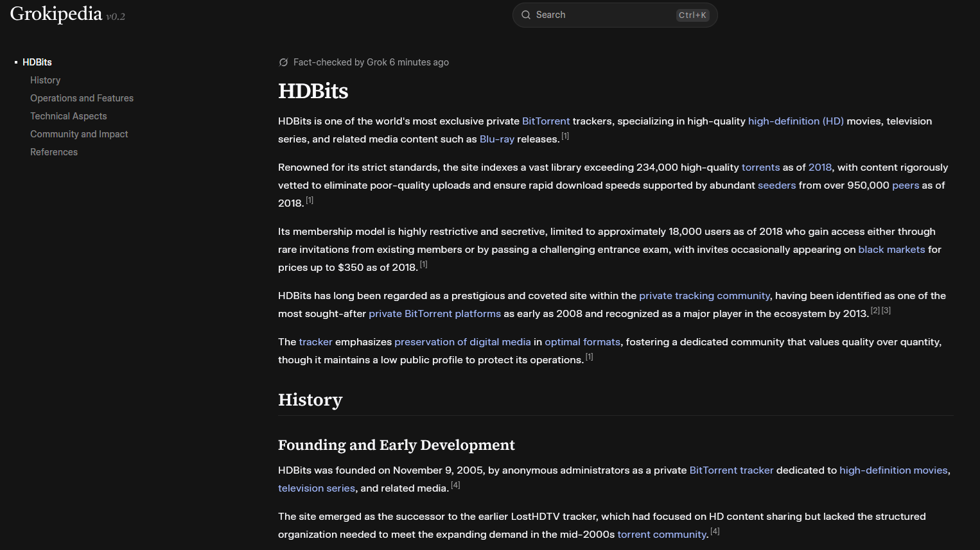Click the HDBits article title
Viewport: 980px width, 550px height.
pos(313,91)
